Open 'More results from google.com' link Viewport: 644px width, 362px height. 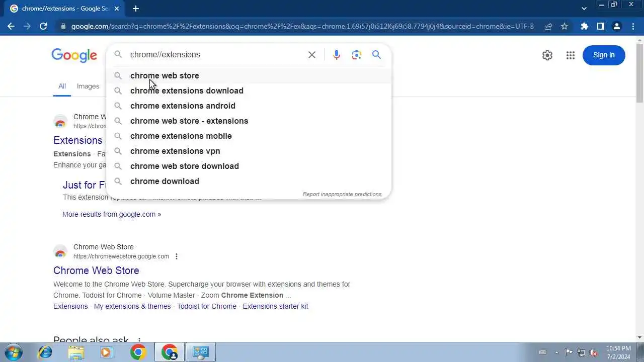tap(112, 214)
